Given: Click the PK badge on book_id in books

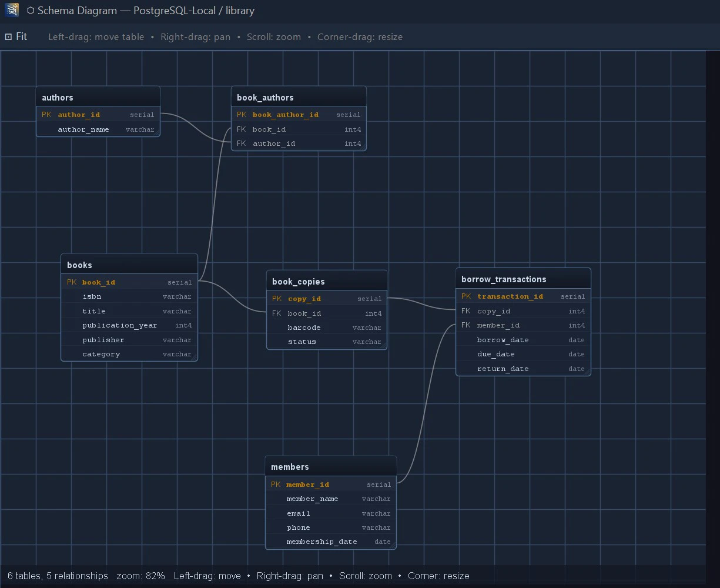Looking at the screenshot, I should coord(71,282).
